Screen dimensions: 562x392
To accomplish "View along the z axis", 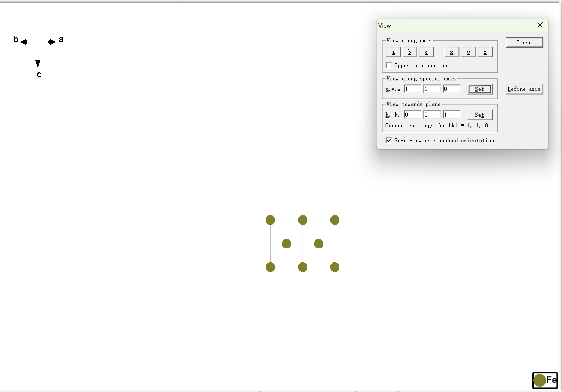I will coord(485,52).
